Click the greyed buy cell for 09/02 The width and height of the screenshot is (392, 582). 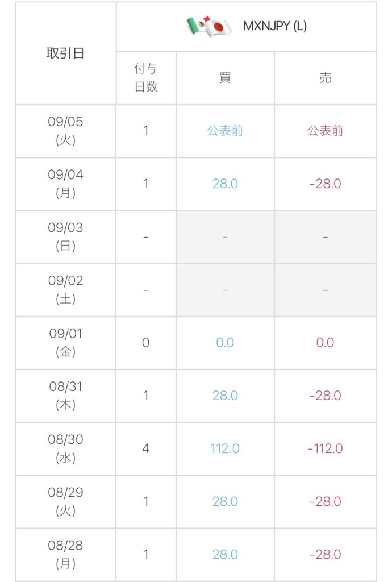pos(225,290)
